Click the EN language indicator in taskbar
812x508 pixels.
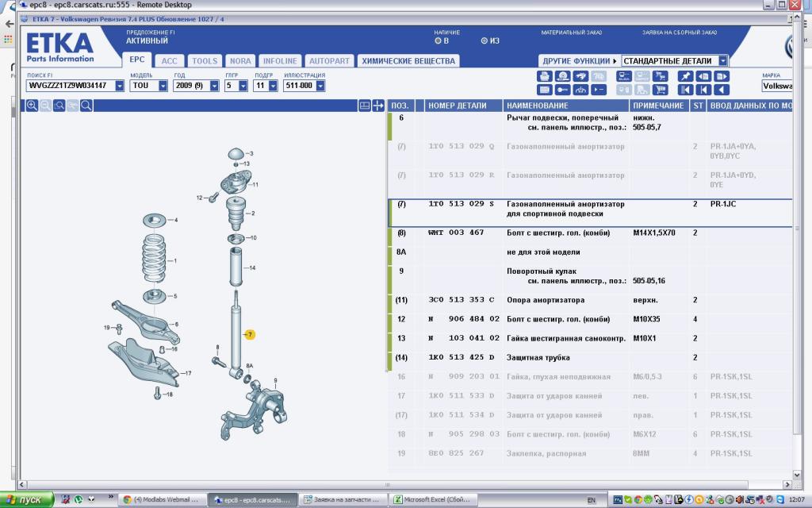pos(592,500)
